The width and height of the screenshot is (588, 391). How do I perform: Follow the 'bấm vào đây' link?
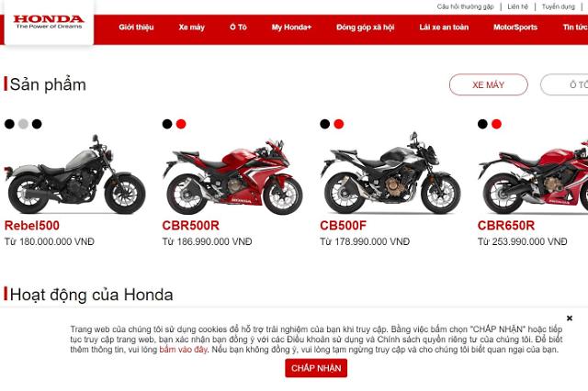[x=183, y=350]
